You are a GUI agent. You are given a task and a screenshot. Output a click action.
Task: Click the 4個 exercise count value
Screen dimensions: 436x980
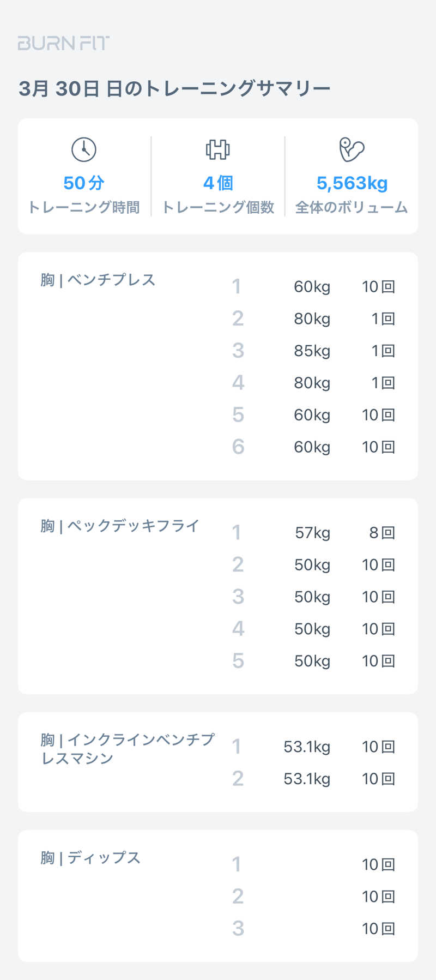[218, 183]
